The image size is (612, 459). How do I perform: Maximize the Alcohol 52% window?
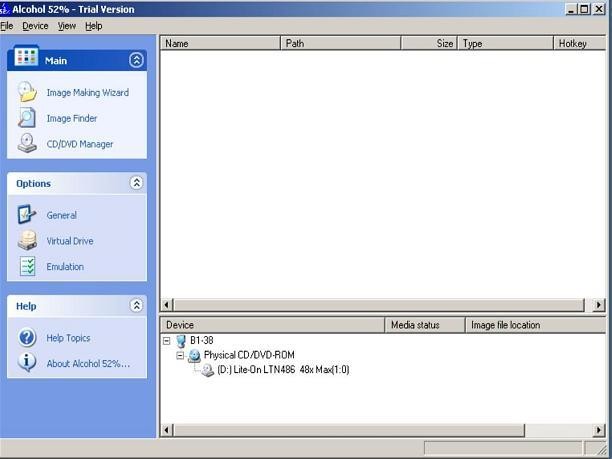click(x=584, y=9)
